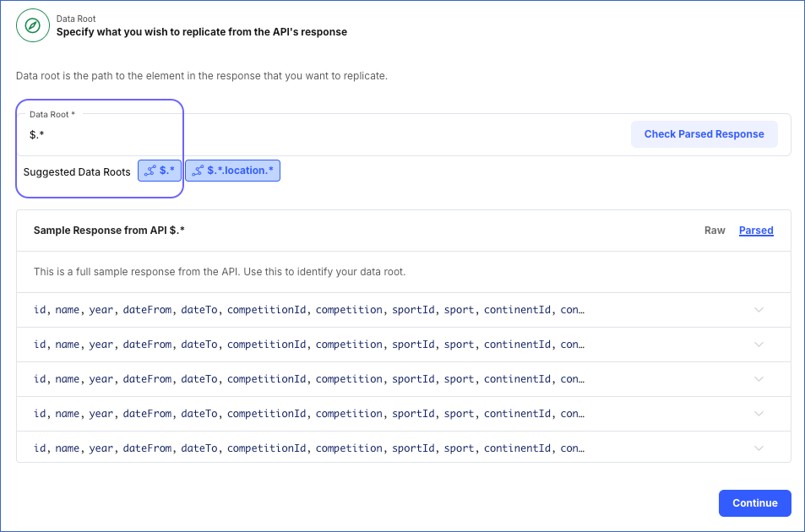Expand the fourth sample response row
Image resolution: width=805 pixels, height=532 pixels.
pos(759,413)
